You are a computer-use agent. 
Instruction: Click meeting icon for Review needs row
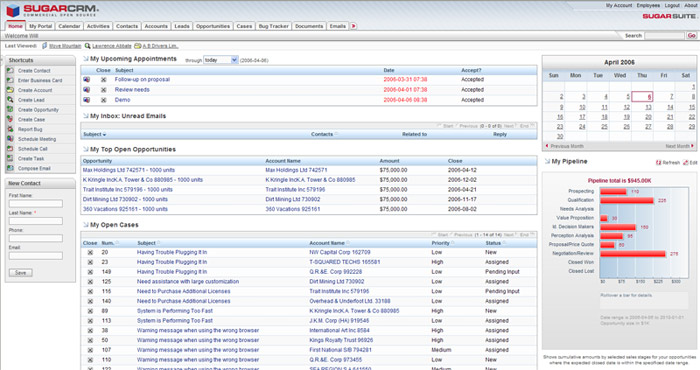click(x=87, y=90)
